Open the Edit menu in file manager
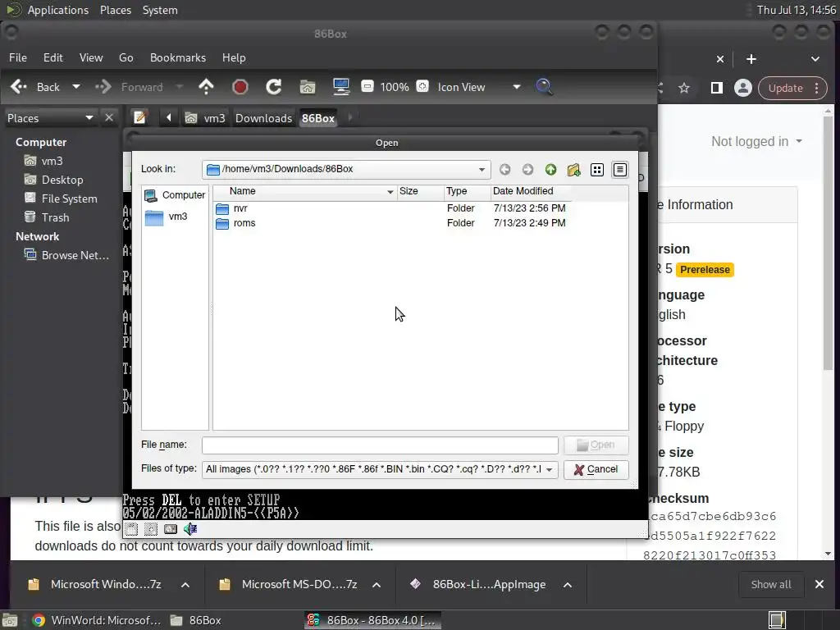This screenshot has height=630, width=840. (53, 58)
